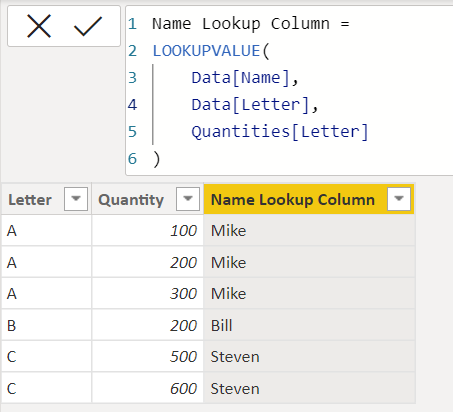Click the closing parenthesis on line 6
453x412 pixels.
click(157, 159)
